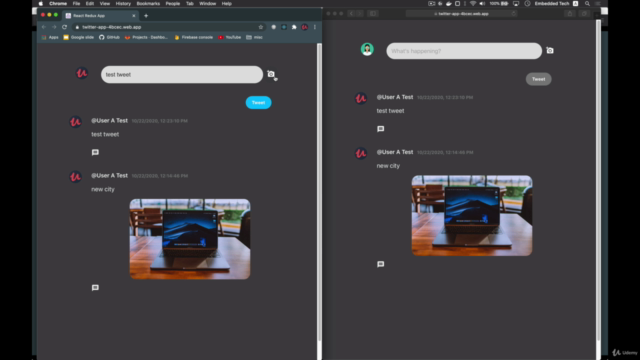Click the blue Tweet button in Chrome
Image resolution: width=640 pixels, height=360 pixels.
point(258,102)
